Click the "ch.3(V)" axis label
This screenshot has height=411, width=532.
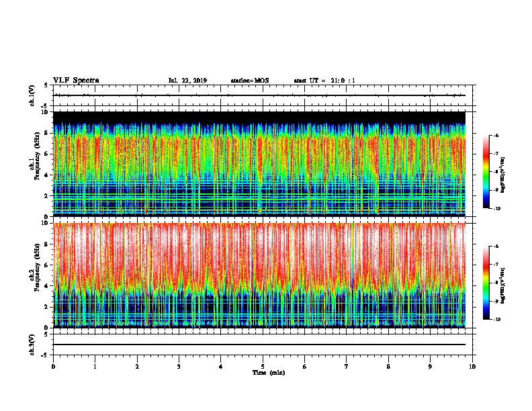click(32, 345)
